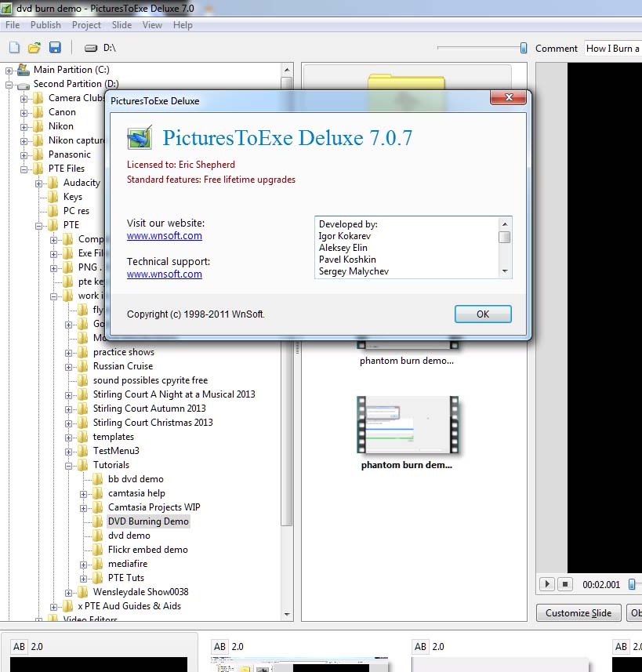642x672 pixels.
Task: Expand the Main Partition (C:) node
Action: click(x=9, y=71)
